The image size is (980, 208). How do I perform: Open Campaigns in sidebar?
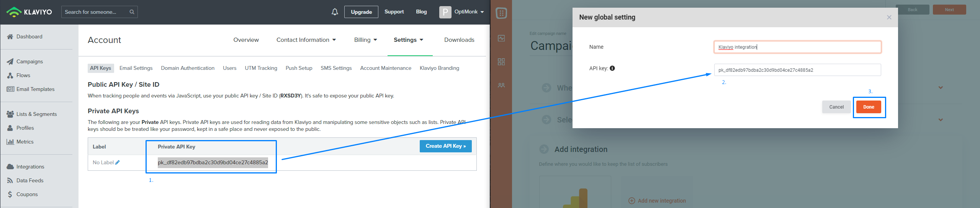[29, 61]
